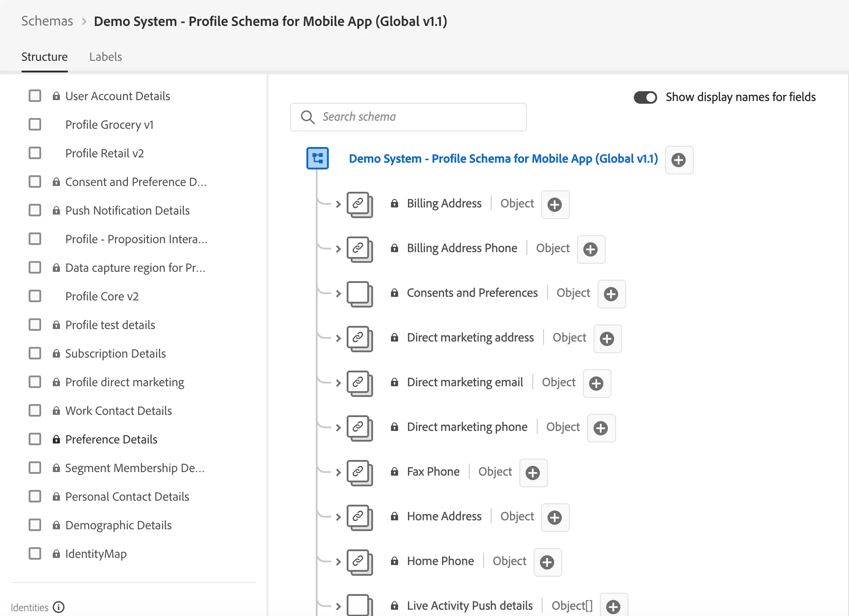Select Demographic Details field group
This screenshot has height=616, width=849.
pos(119,525)
